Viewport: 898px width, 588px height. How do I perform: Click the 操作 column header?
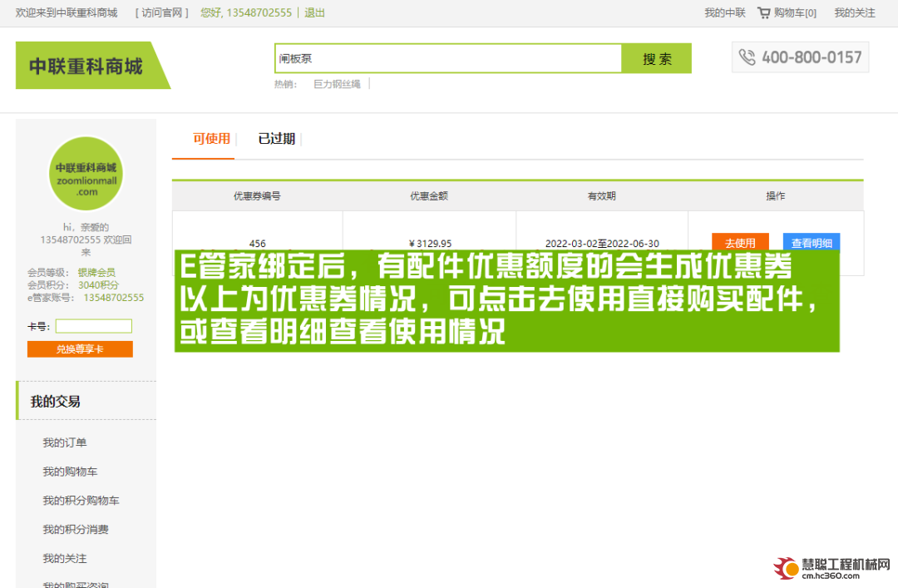pos(776,196)
